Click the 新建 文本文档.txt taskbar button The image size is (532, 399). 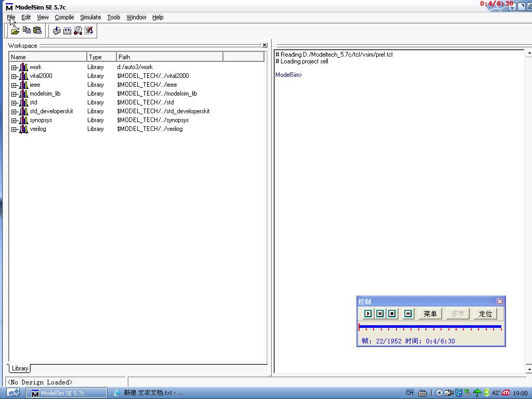[149, 393]
